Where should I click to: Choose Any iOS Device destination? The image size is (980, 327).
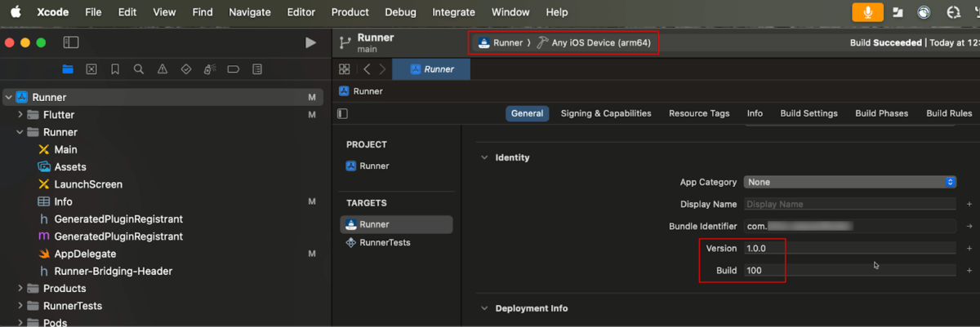point(594,42)
